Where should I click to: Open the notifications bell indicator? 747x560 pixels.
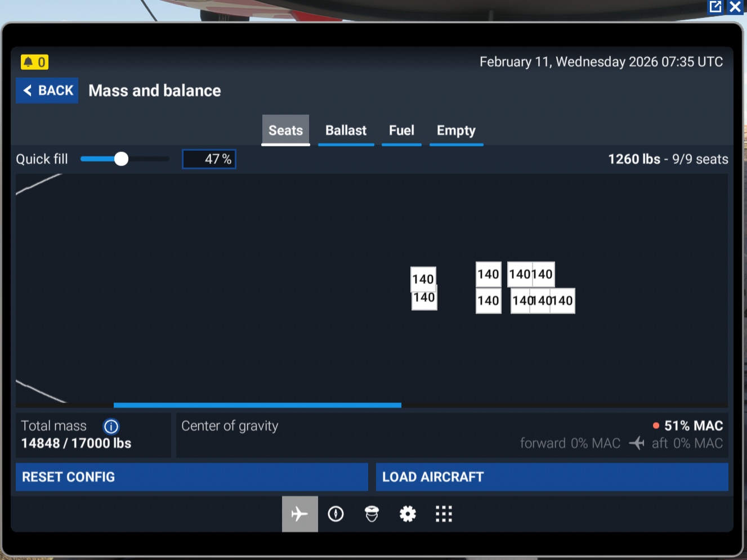[x=34, y=62]
